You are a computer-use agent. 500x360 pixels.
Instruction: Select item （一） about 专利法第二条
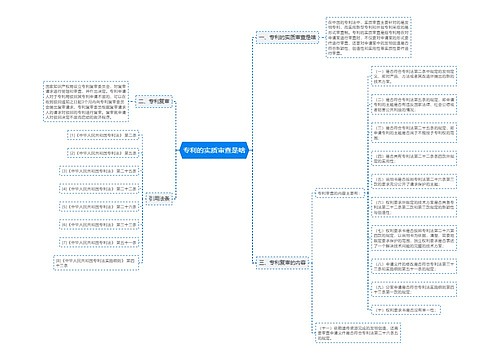(414, 76)
